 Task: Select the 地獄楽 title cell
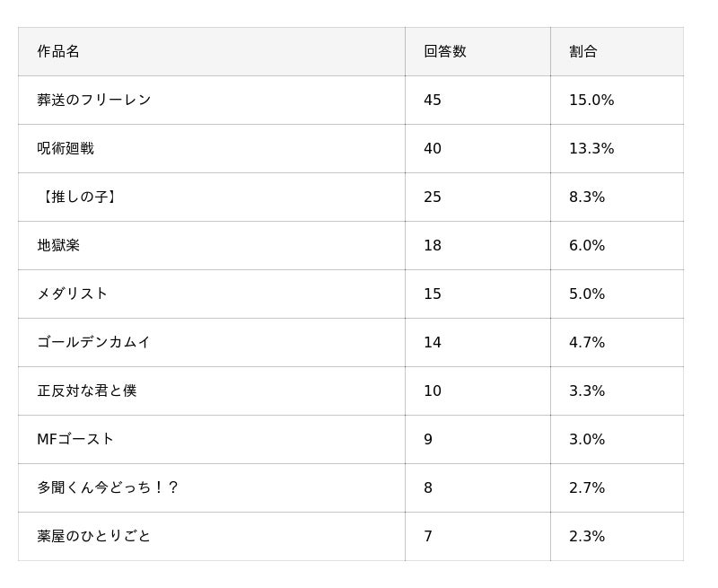[58, 245]
